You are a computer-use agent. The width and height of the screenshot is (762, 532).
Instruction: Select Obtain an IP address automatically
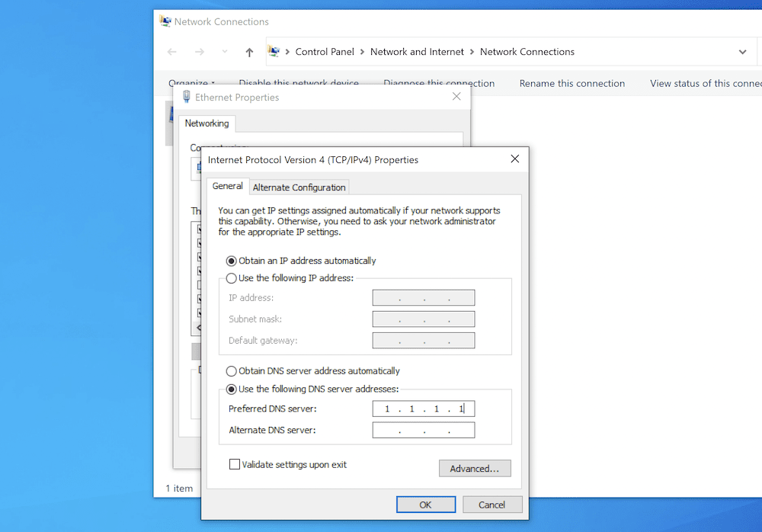[x=301, y=261]
